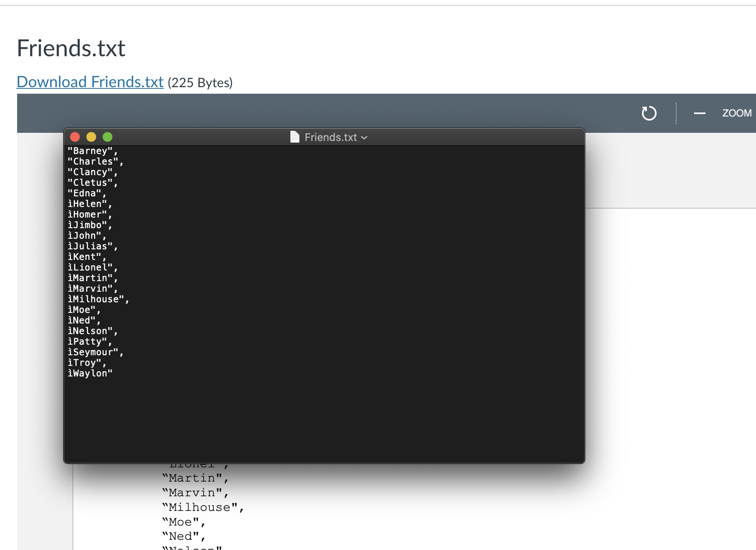
Task: Close the Friends.txt editor window
Action: coord(75,137)
